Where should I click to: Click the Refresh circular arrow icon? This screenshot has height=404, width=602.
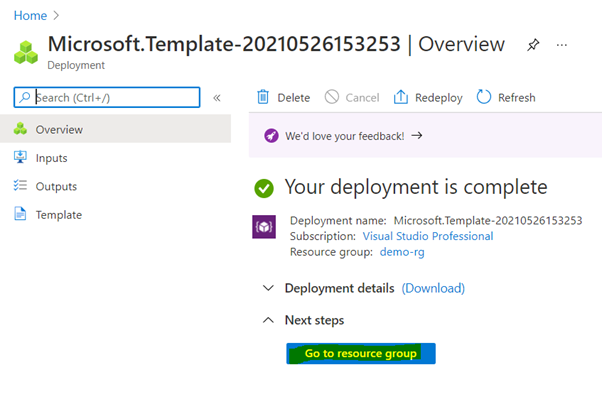483,97
